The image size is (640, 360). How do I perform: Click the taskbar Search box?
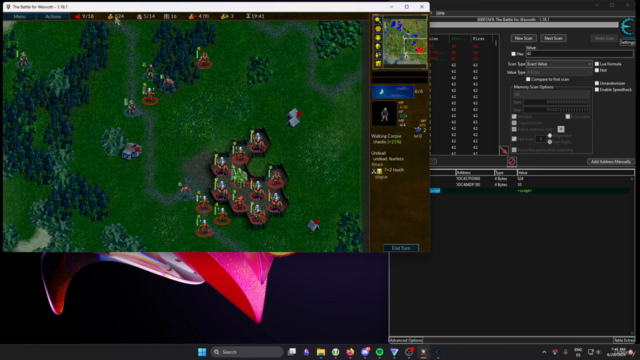pyautogui.click(x=247, y=352)
